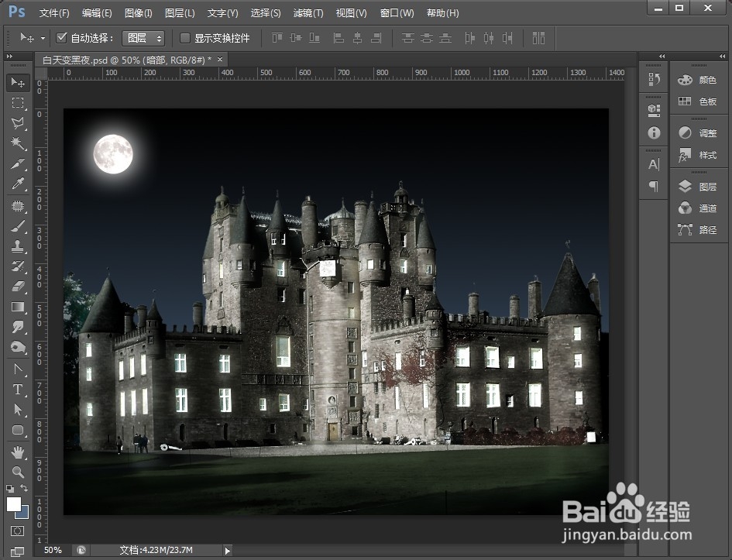
Task: Expand the status bar info arrow
Action: pos(228,551)
